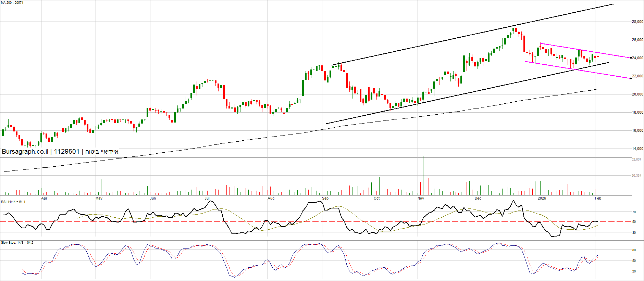Click the Nov month marker on time axis

(x=421, y=198)
